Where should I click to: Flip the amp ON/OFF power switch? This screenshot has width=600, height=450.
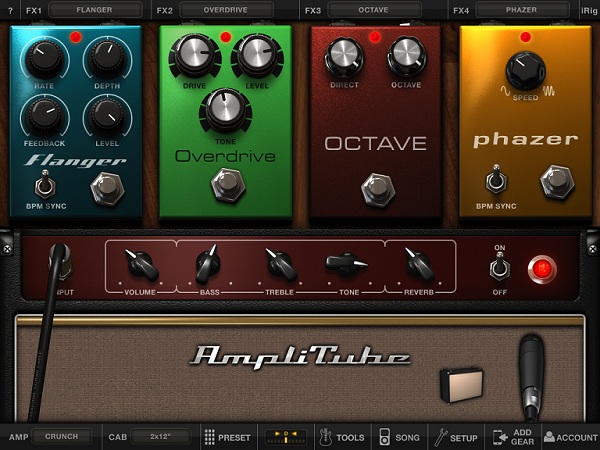click(x=500, y=268)
